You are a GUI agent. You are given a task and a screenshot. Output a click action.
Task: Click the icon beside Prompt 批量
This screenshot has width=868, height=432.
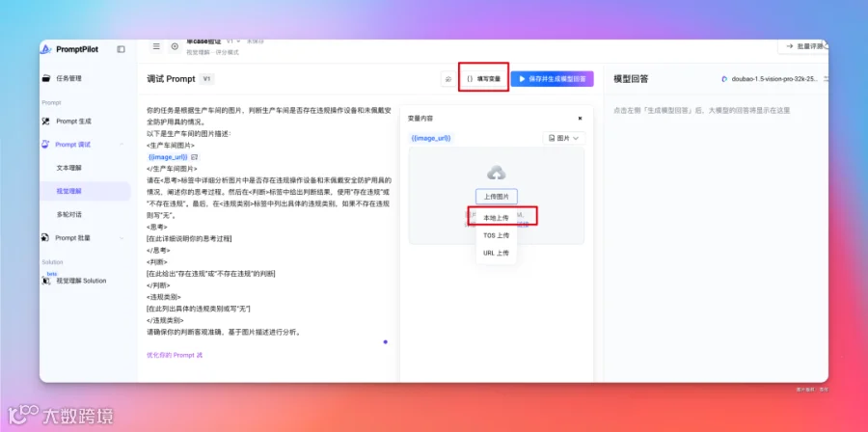pyautogui.click(x=46, y=238)
